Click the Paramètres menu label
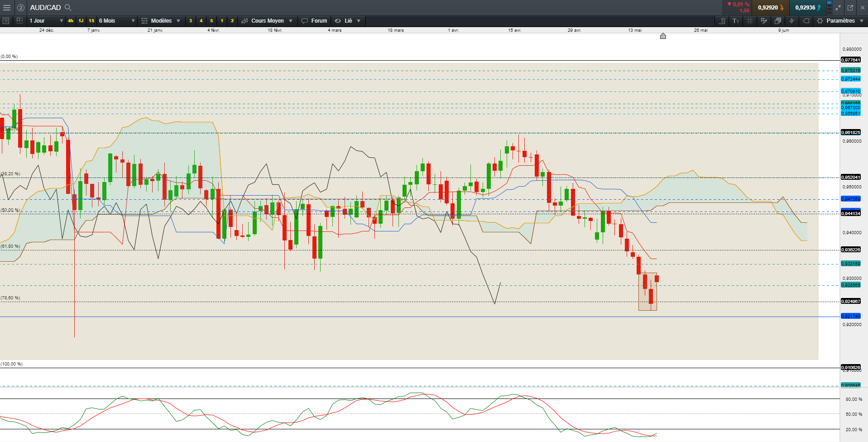Image resolution: width=868 pixels, height=442 pixels. point(841,21)
